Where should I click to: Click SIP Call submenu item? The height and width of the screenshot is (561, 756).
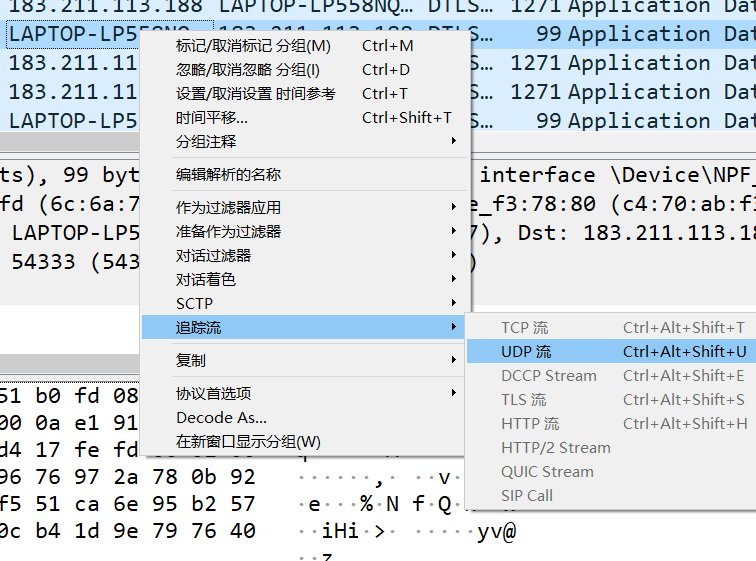[611, 495]
